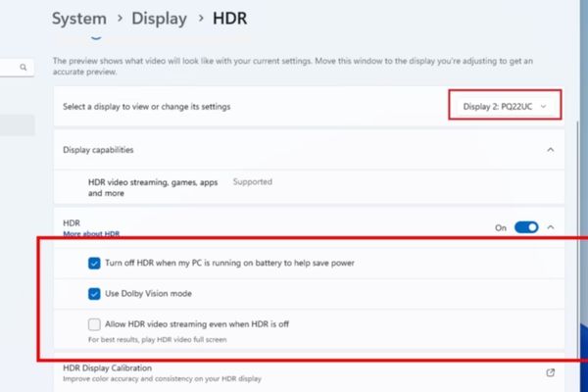Uncheck Turn off HDR on battery checkbox
Screen dimensions: 588x392
94,263
